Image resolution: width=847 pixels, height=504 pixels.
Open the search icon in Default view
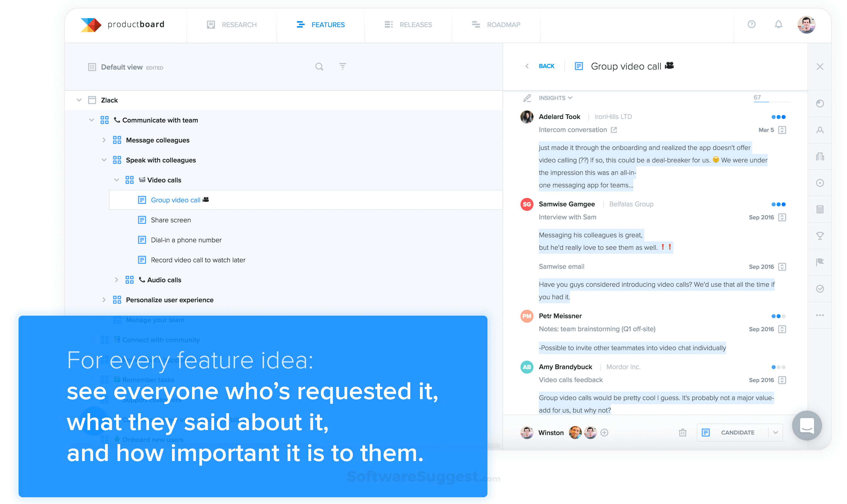tap(319, 67)
